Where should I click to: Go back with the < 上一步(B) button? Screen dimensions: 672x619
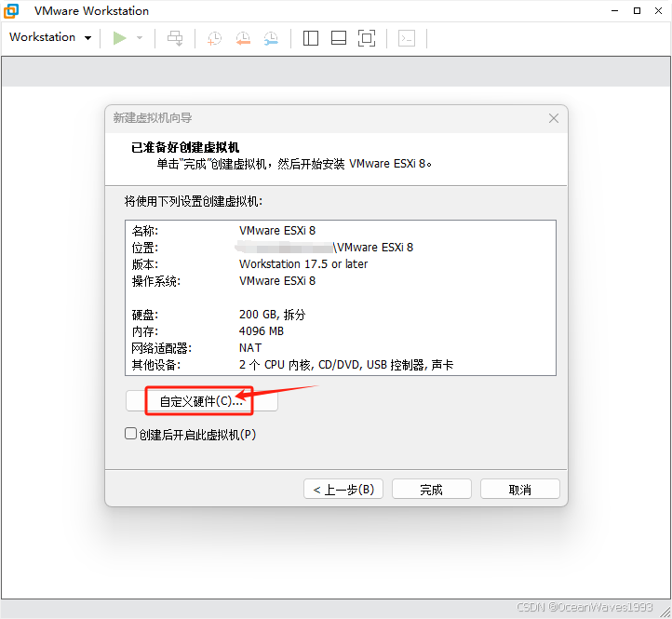[343, 489]
